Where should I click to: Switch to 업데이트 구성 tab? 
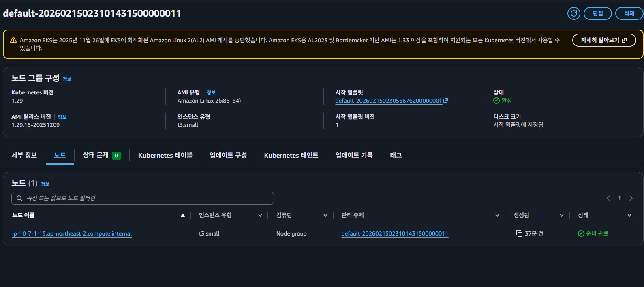228,155
